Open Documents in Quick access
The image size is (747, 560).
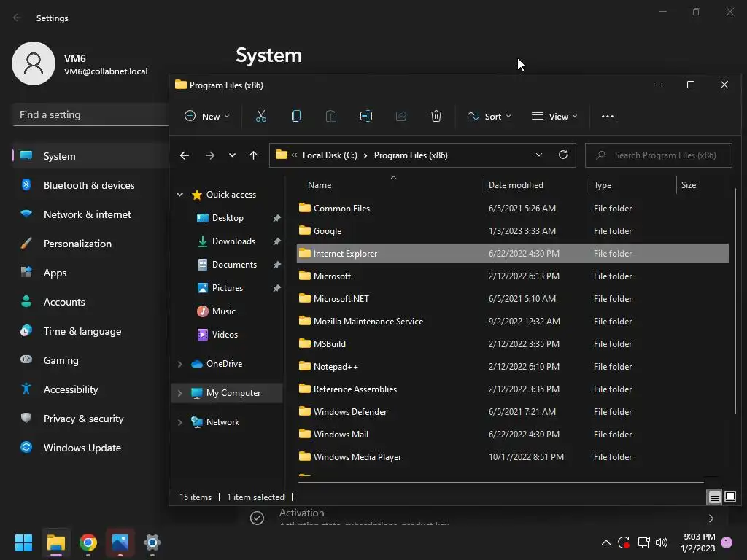[234, 265]
